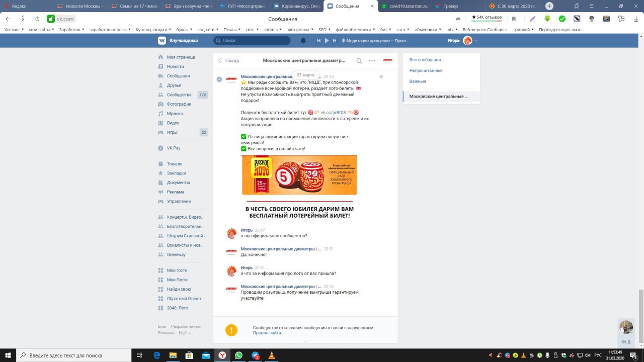Open the Мои гости app shortcut
644x362 pixels.
click(177, 270)
